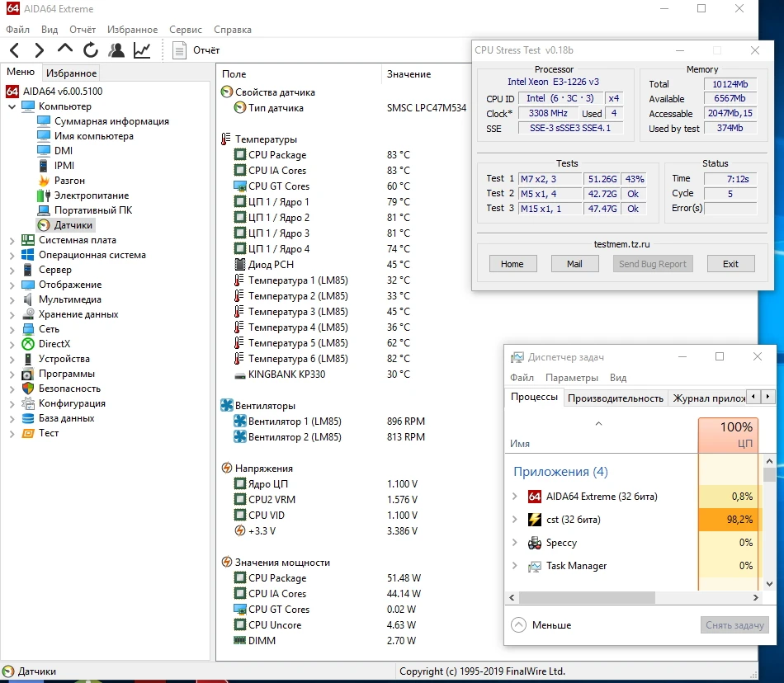Open the Сервис menu
784x683 pixels.
click(x=185, y=30)
